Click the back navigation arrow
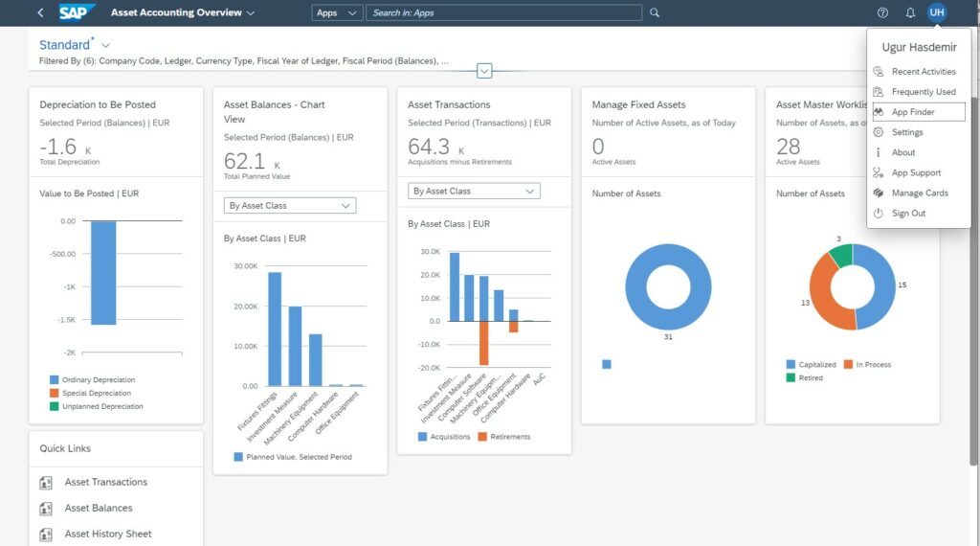Viewport: 980px width, 546px height. coord(40,12)
